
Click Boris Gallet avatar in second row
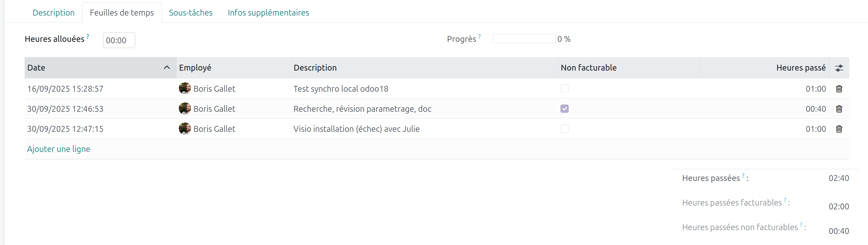[185, 109]
